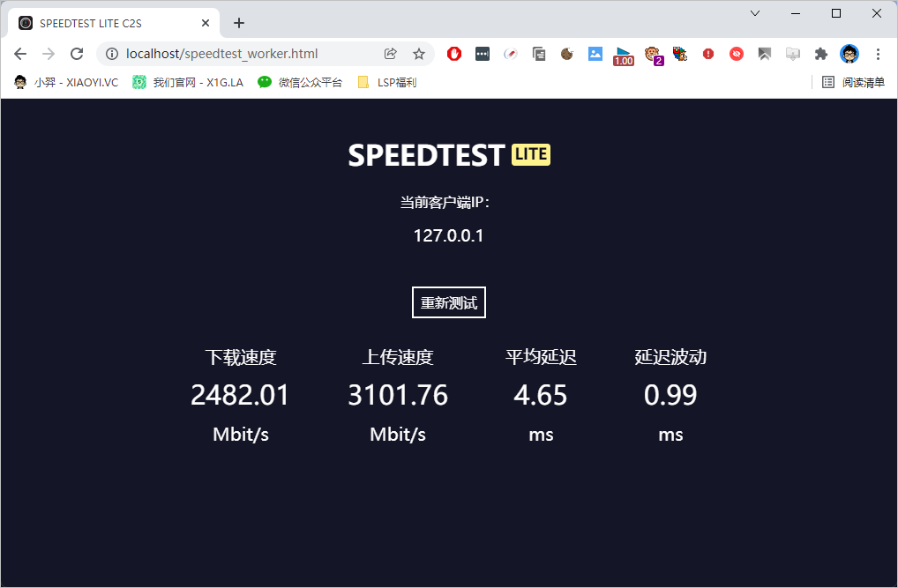
Task: Open the share page icon in address bar
Action: click(x=391, y=54)
